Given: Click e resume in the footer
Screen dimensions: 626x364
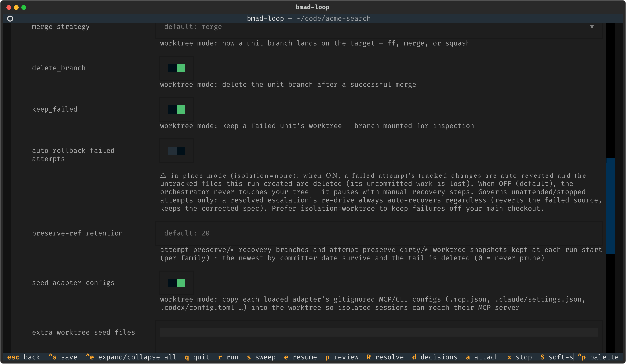Looking at the screenshot, I should tap(300, 357).
